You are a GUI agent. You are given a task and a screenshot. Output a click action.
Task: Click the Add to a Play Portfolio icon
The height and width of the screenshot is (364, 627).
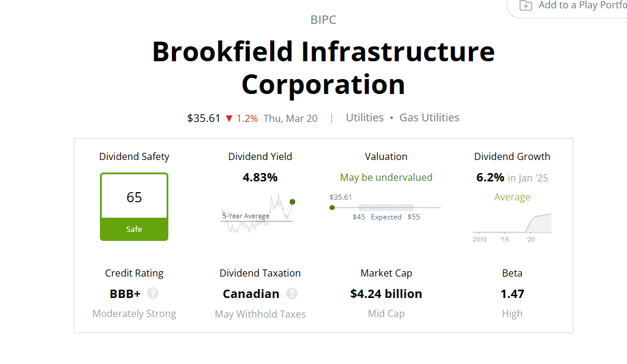click(x=526, y=5)
